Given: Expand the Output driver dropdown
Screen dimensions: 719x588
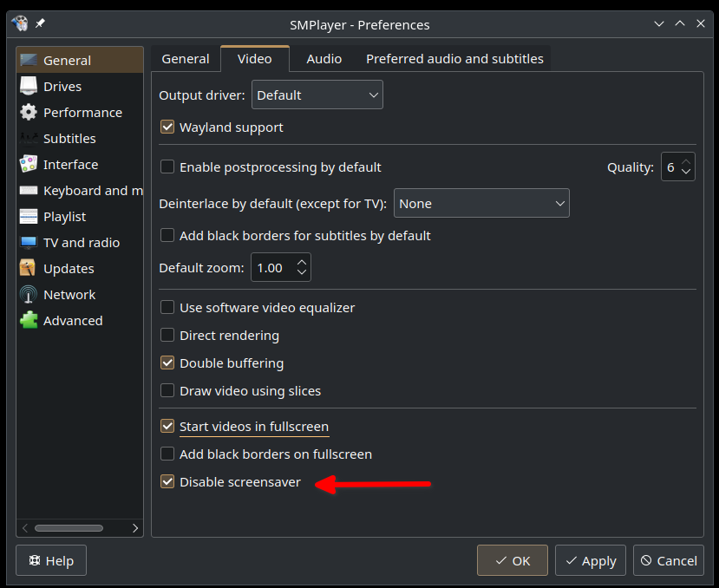Looking at the screenshot, I should (x=317, y=95).
